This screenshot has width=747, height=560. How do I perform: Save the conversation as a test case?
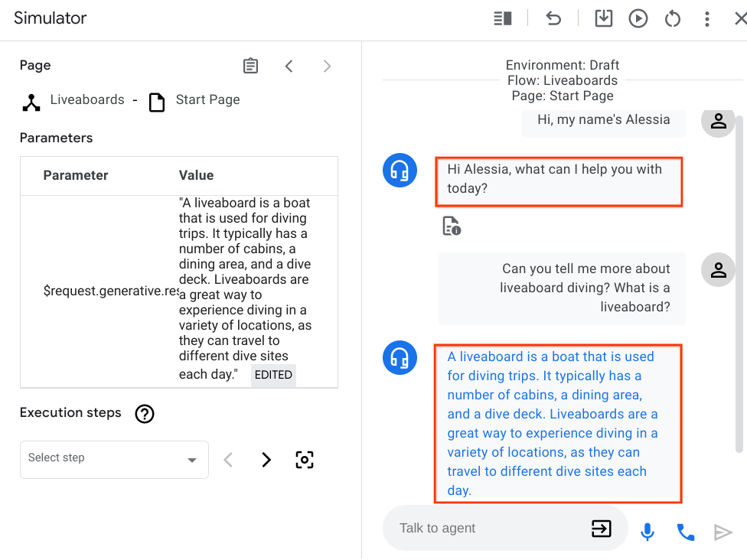click(x=603, y=18)
